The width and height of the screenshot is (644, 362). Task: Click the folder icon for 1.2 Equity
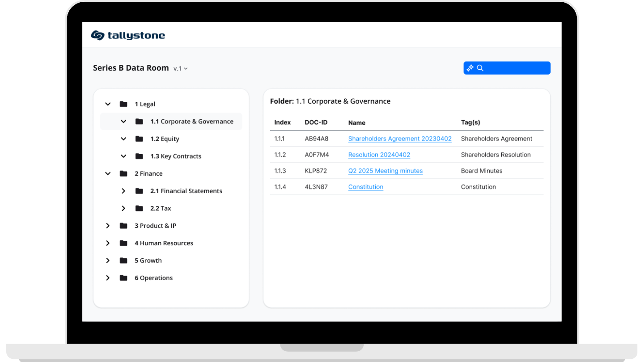point(139,139)
